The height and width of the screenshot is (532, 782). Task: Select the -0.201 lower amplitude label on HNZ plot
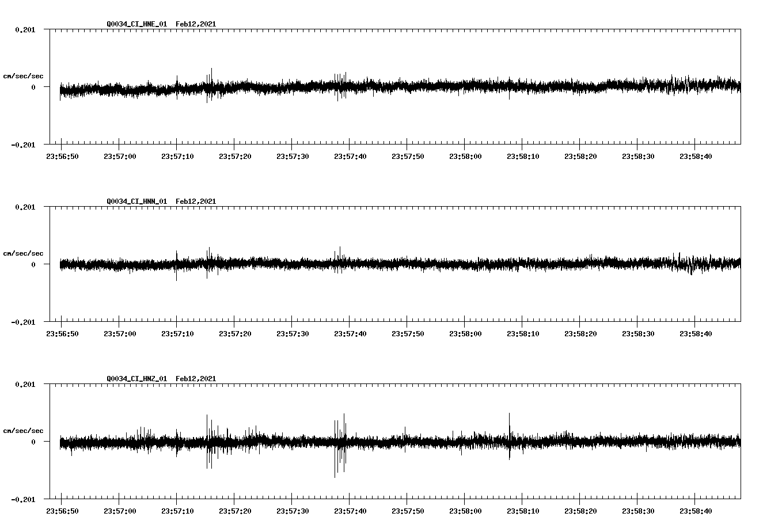click(x=23, y=500)
